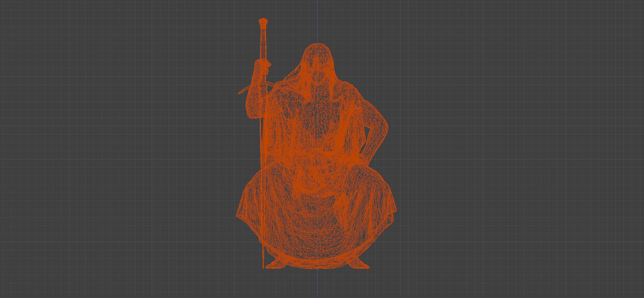Click the sword pommel atop the wireframe

point(263,23)
